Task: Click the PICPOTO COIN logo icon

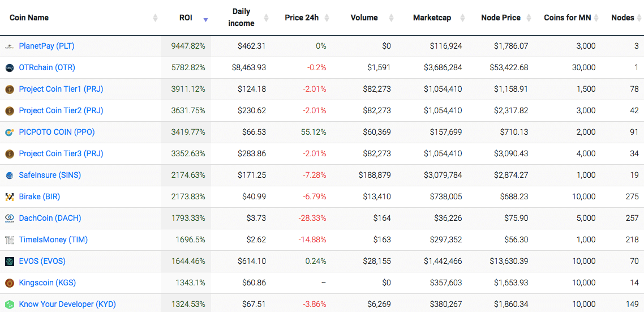Action: (x=9, y=133)
